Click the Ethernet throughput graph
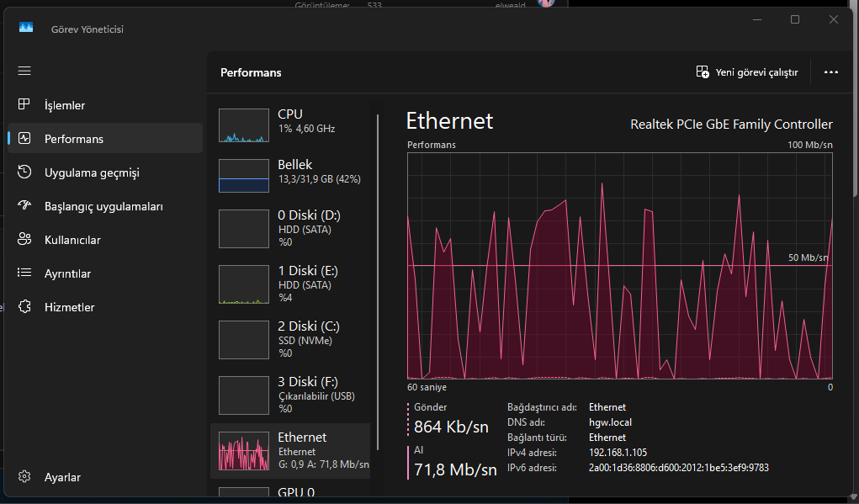The image size is (859, 504). click(619, 266)
